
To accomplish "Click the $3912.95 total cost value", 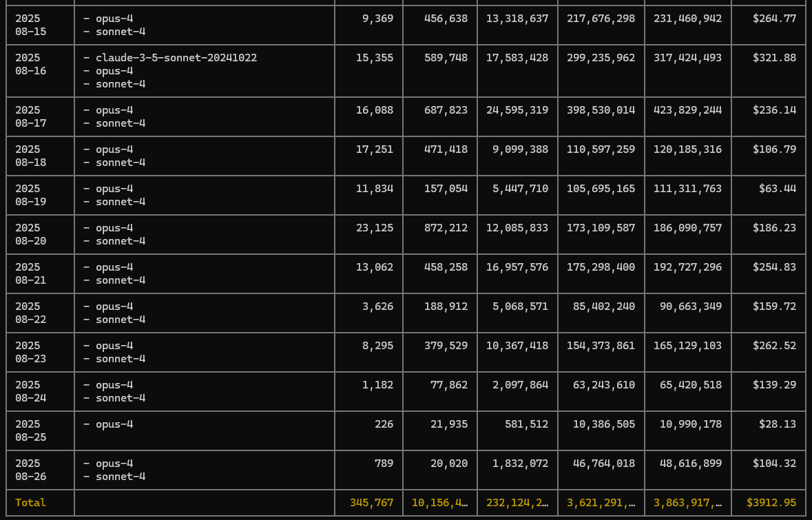I will (x=771, y=503).
